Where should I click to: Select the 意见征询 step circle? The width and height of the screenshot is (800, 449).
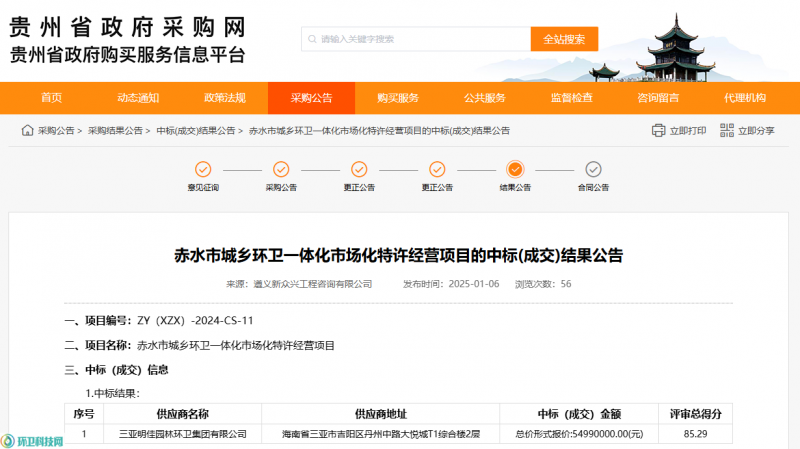[x=203, y=169]
